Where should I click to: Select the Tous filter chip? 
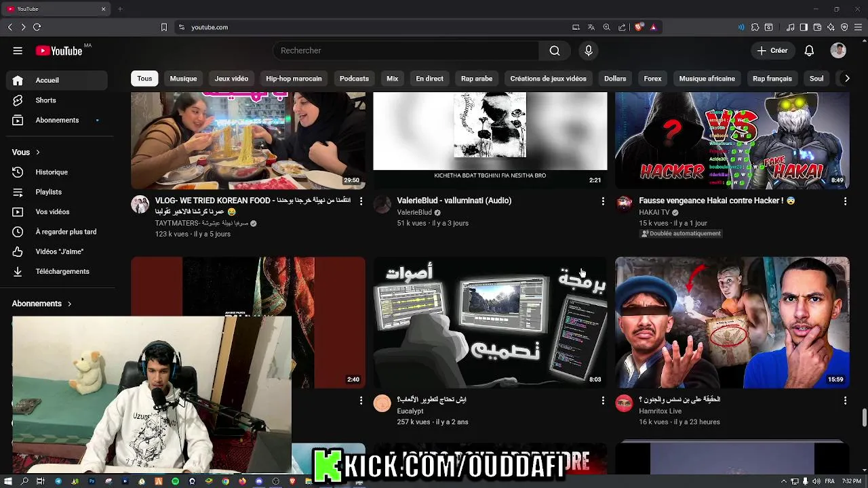point(144,79)
